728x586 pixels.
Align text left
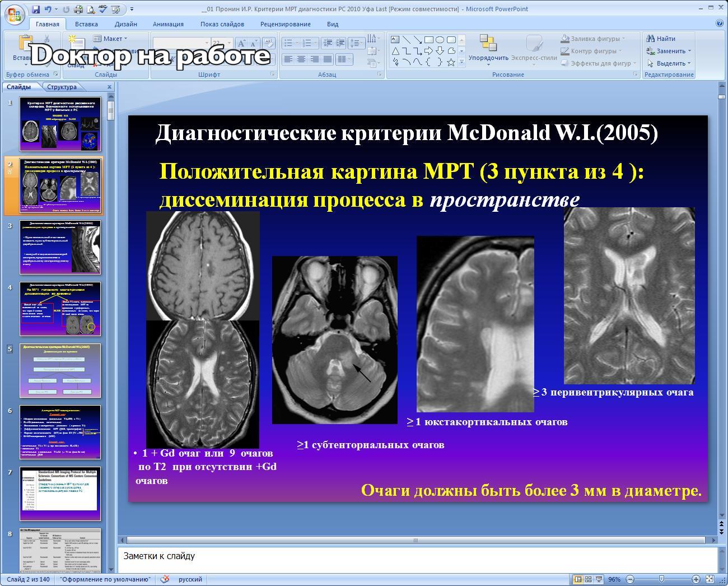(x=288, y=59)
